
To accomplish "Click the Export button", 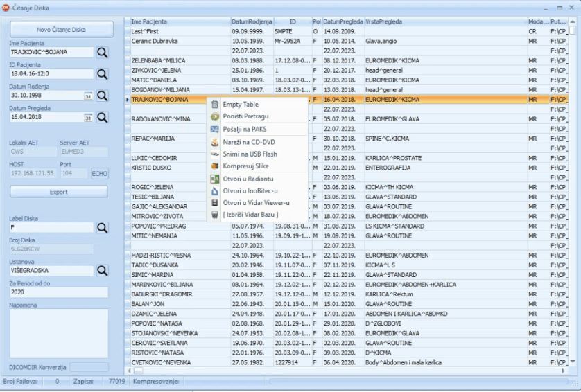I will (58, 192).
